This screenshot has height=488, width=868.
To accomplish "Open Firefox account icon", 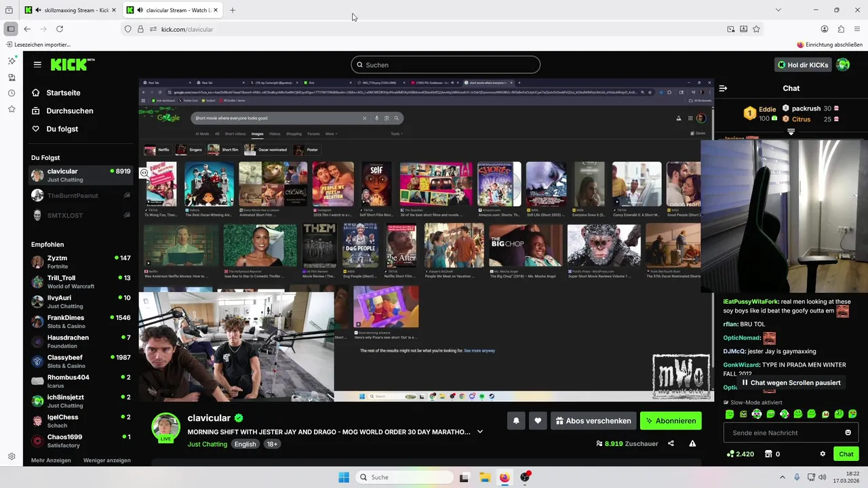I will (x=825, y=29).
